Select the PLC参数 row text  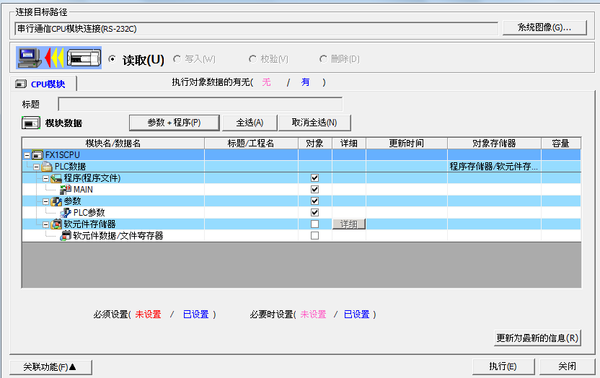coord(89,213)
